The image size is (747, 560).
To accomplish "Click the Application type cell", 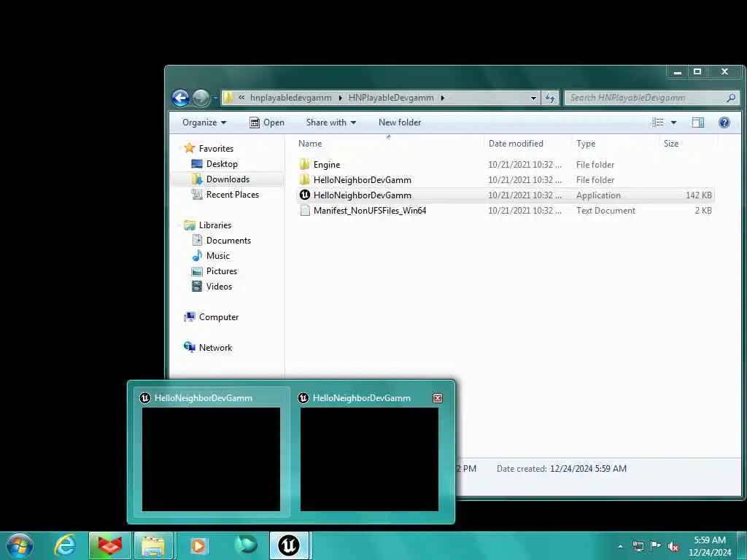I will [598, 195].
